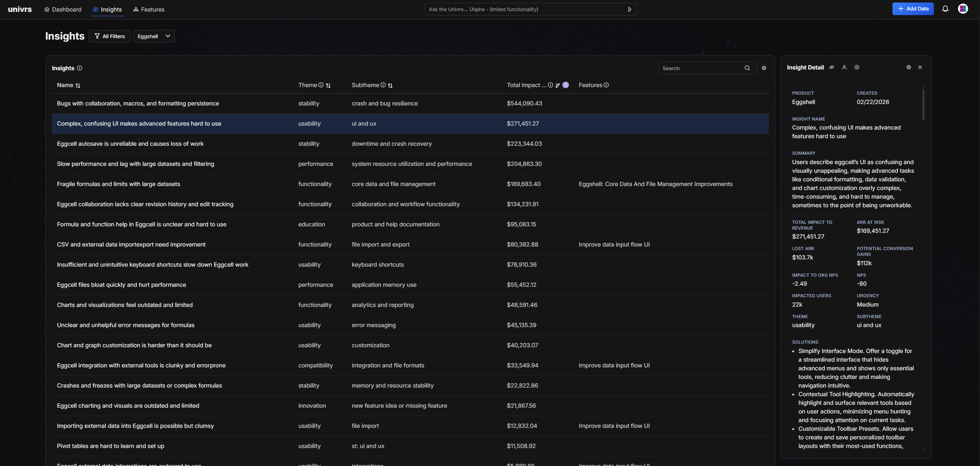Image resolution: width=980 pixels, height=466 pixels.
Task: Open All Filters panel
Action: 110,36
